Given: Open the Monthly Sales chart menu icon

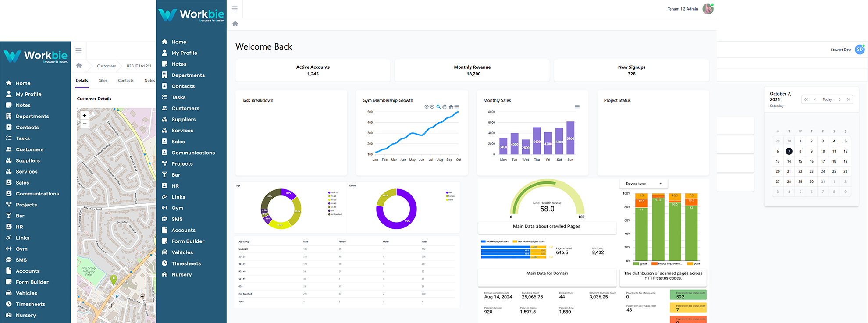Looking at the screenshot, I should [x=577, y=107].
